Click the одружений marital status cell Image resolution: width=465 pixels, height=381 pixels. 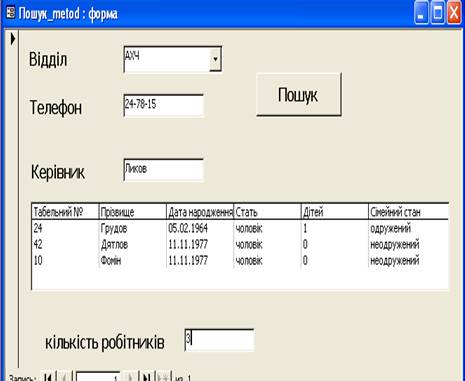(390, 229)
